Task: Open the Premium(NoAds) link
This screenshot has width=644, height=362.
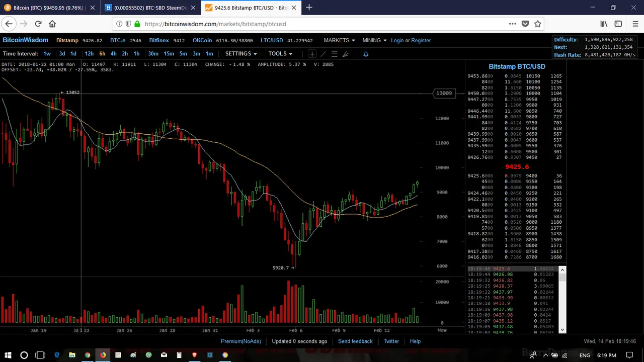Action: [240, 341]
